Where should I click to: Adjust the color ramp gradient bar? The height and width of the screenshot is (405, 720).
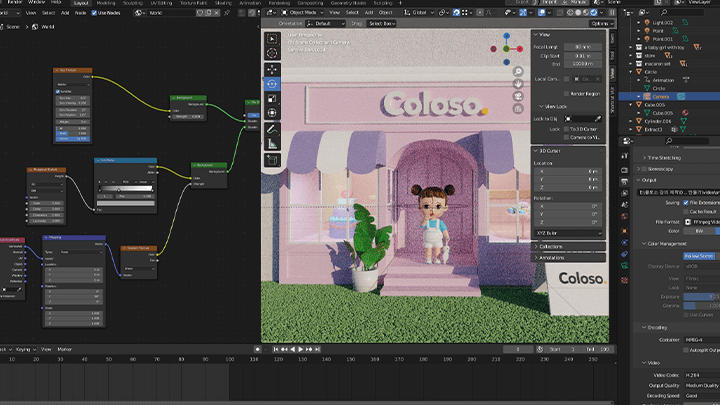126,189
